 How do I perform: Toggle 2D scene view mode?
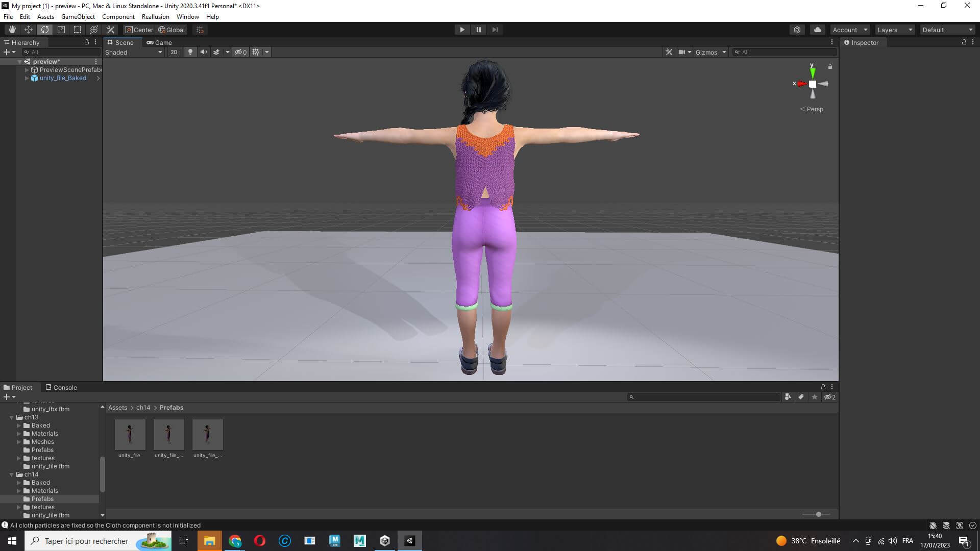click(174, 52)
